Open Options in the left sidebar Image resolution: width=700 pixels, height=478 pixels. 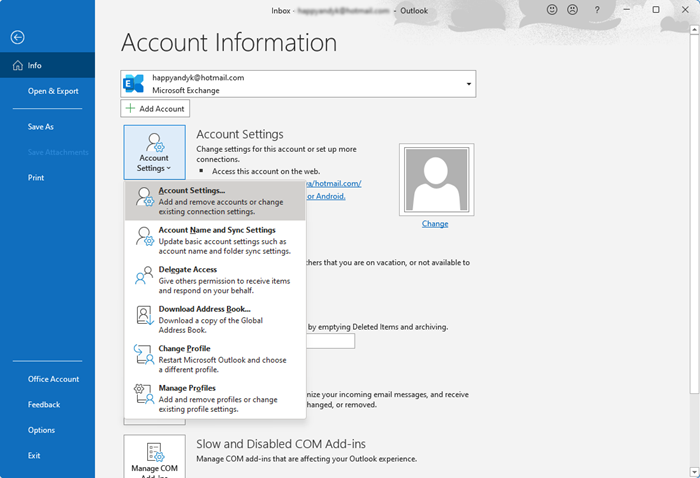point(41,430)
